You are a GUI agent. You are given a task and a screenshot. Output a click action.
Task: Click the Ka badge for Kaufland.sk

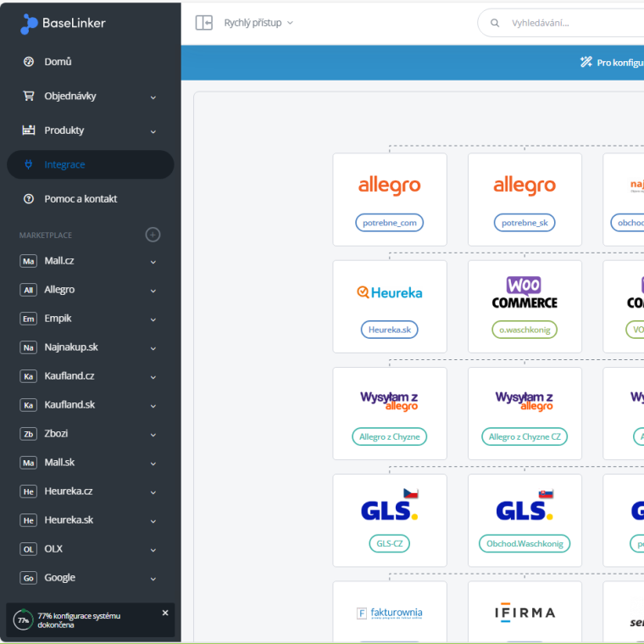pos(28,405)
